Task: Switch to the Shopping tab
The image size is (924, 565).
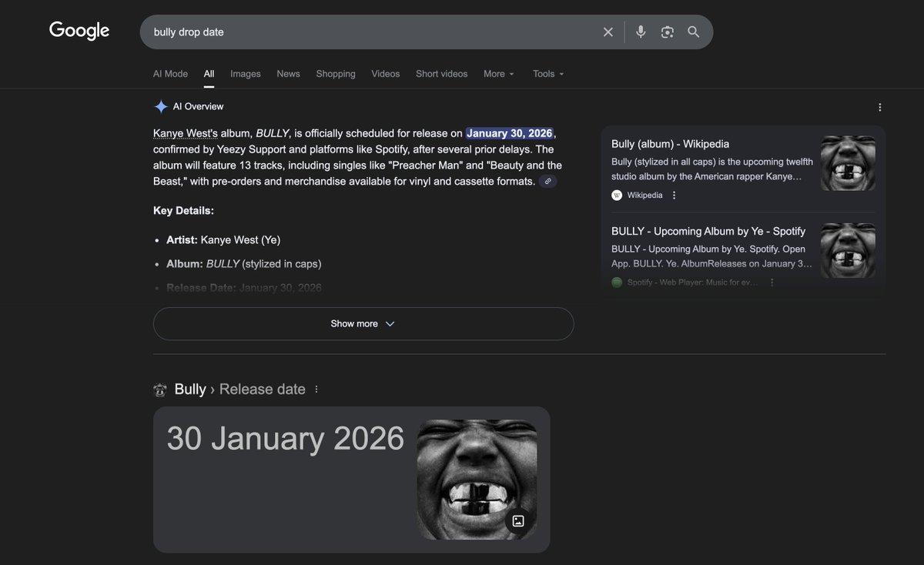Action: [x=336, y=74]
